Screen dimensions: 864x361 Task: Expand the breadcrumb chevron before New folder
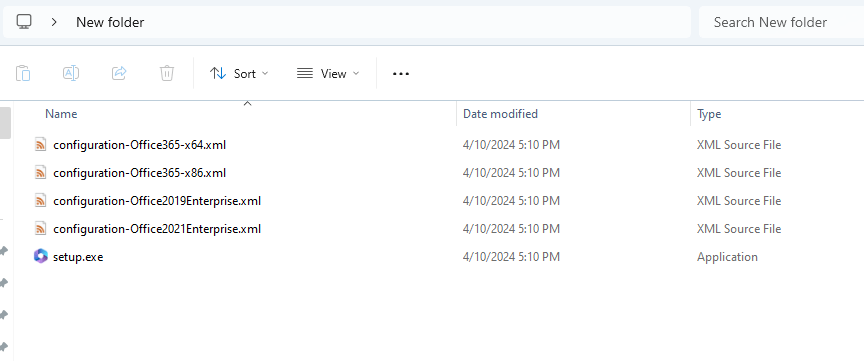click(54, 22)
